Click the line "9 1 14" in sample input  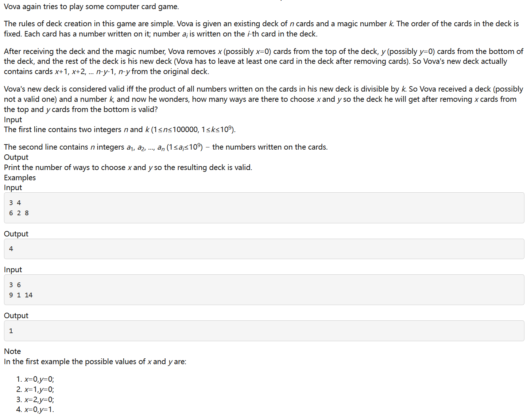coord(21,295)
